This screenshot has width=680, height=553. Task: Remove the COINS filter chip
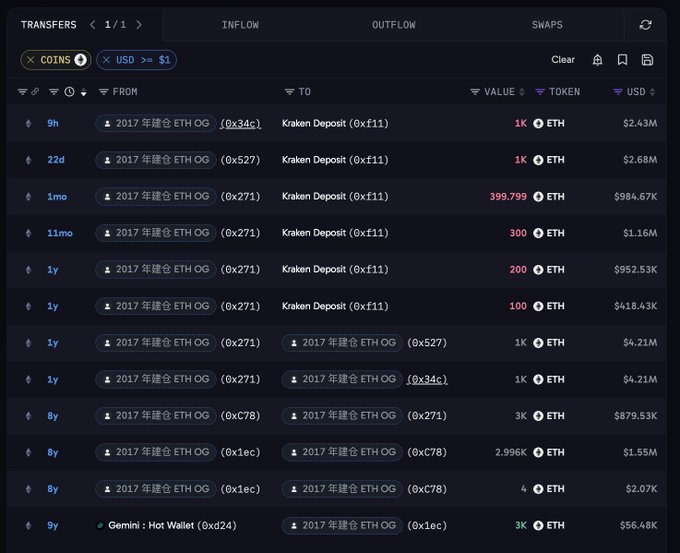(30, 60)
